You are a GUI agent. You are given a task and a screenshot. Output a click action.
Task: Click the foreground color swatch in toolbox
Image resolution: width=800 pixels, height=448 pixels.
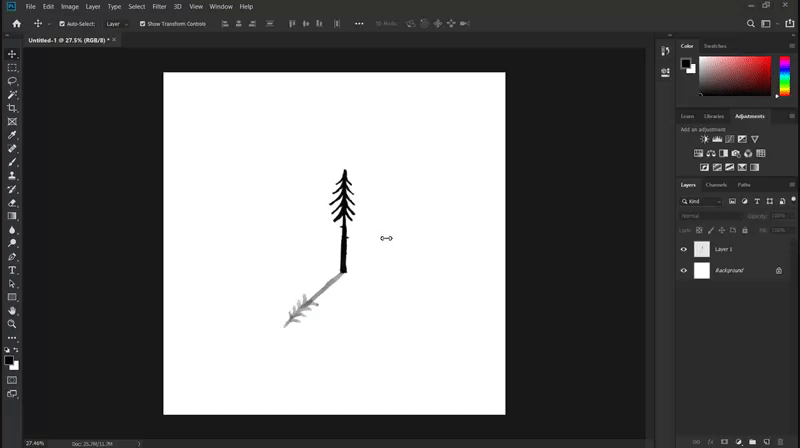point(9,361)
